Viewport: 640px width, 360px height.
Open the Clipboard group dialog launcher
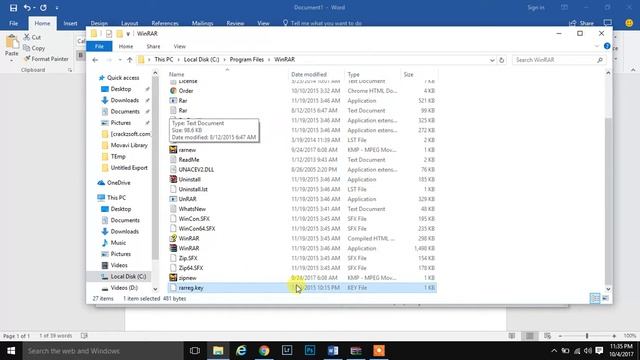[70, 70]
